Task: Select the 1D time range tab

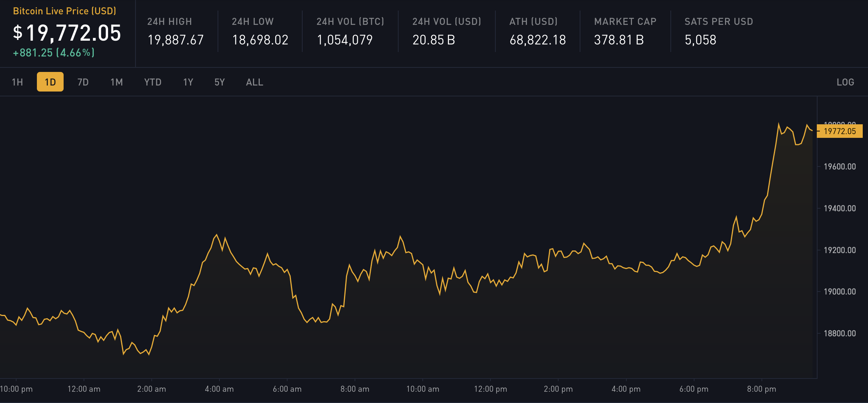Action: [50, 82]
